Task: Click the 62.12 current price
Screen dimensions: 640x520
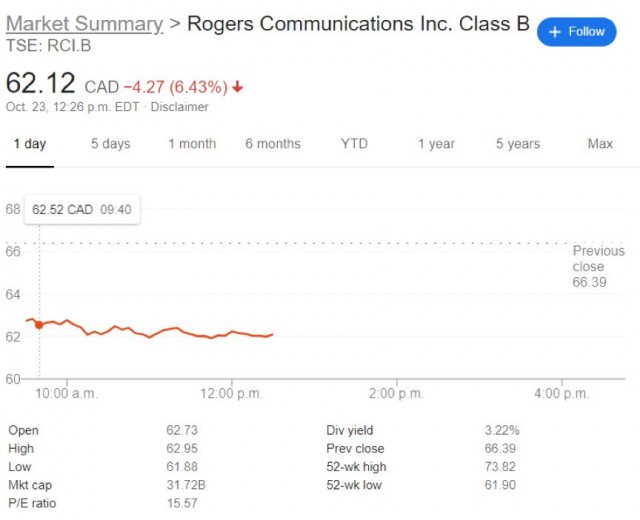Action: click(x=42, y=84)
